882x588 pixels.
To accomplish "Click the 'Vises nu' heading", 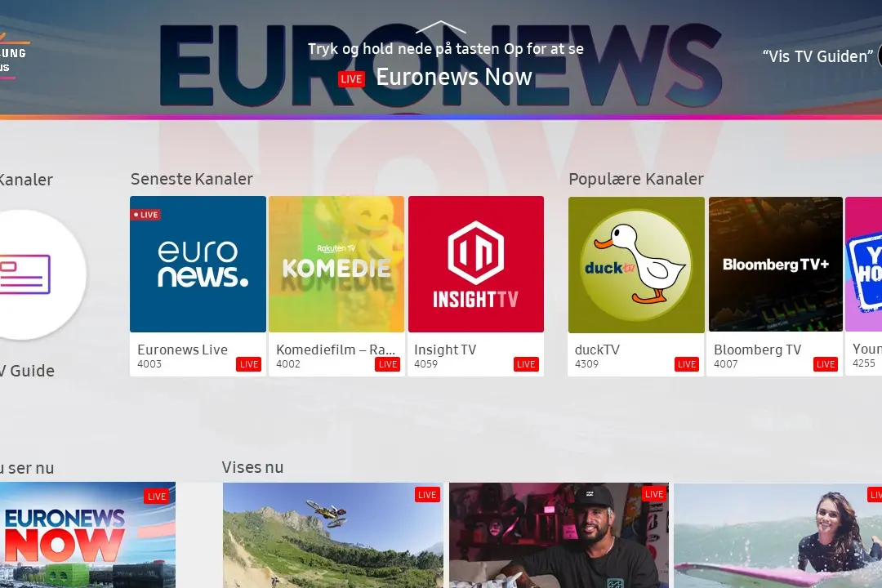I will click(x=252, y=468).
